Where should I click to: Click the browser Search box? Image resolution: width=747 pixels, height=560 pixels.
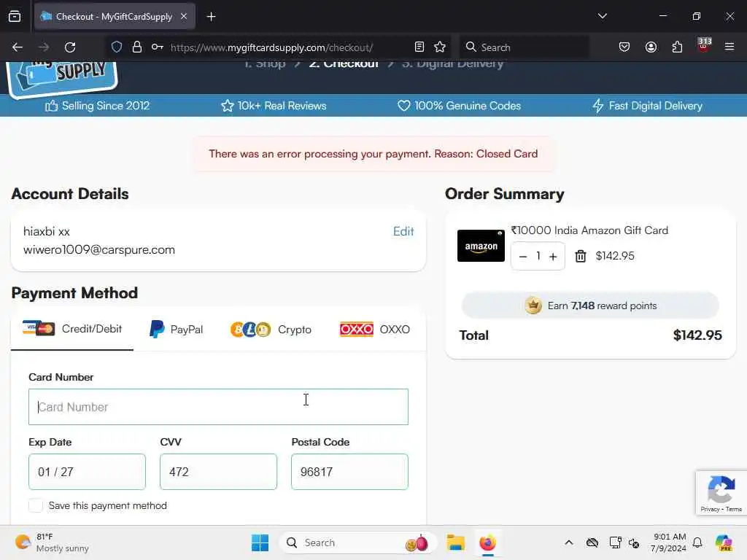pyautogui.click(x=524, y=47)
